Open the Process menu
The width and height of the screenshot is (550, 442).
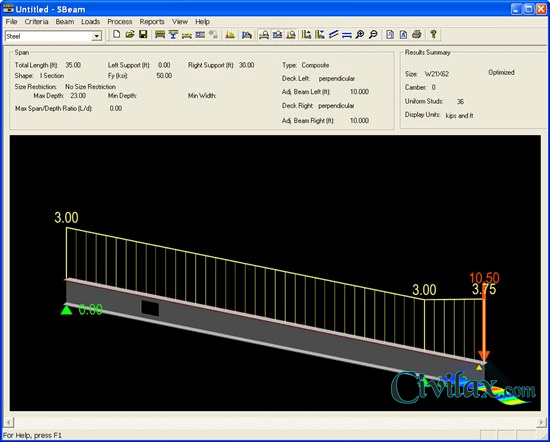click(x=120, y=22)
